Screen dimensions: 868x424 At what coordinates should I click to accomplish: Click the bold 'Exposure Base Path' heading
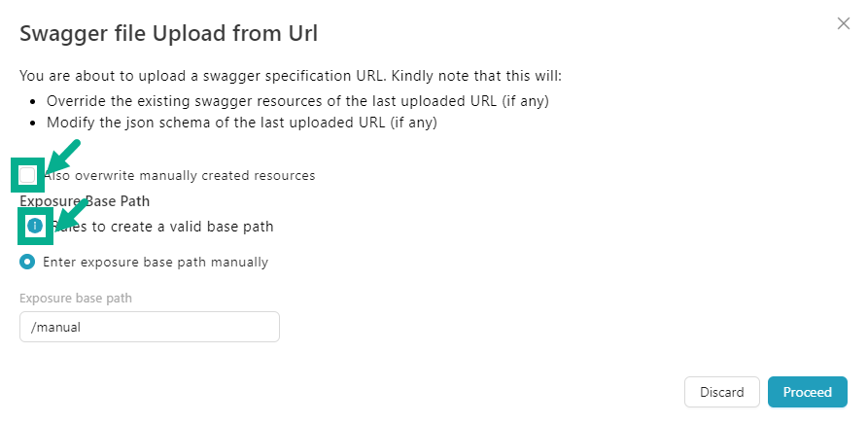click(x=85, y=201)
